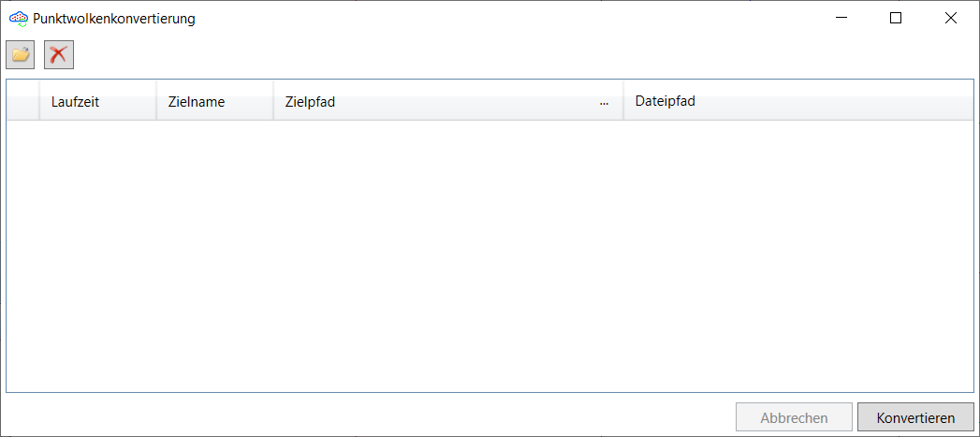Click the divider between Zielname and Zielpfad
The image size is (980, 437).
(x=273, y=101)
